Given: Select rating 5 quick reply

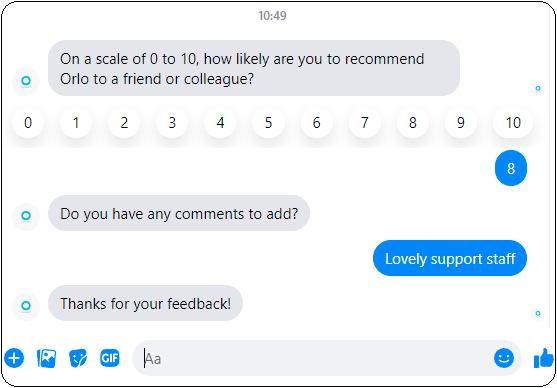Looking at the screenshot, I should coord(268,123).
